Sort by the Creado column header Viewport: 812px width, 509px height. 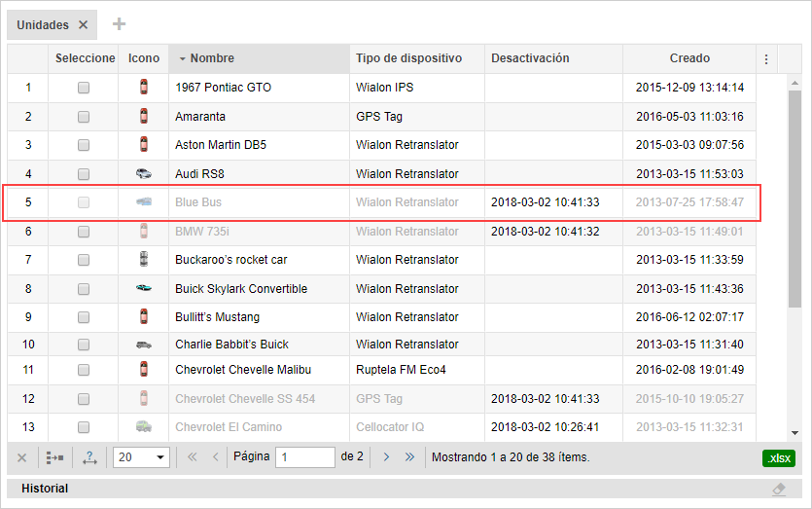tap(689, 58)
